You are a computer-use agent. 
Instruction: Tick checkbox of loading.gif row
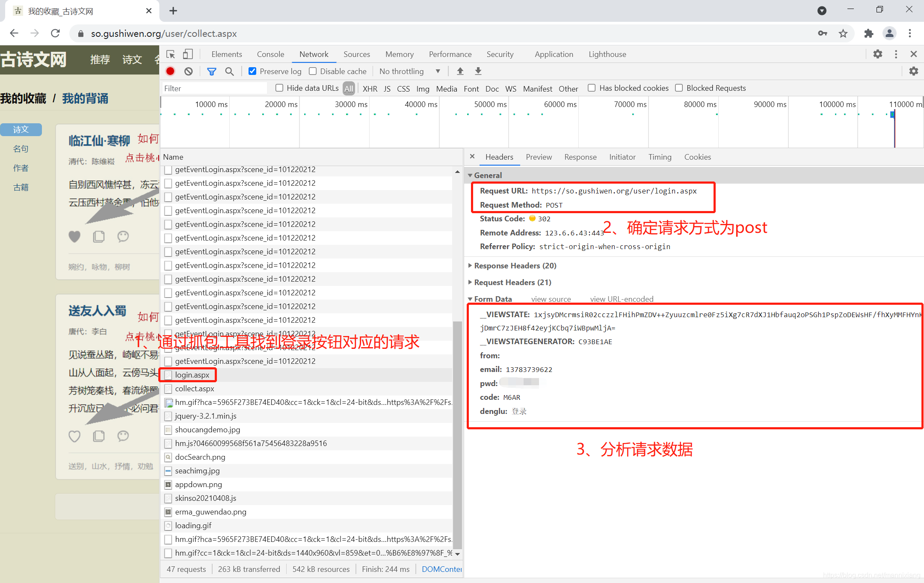(x=169, y=526)
